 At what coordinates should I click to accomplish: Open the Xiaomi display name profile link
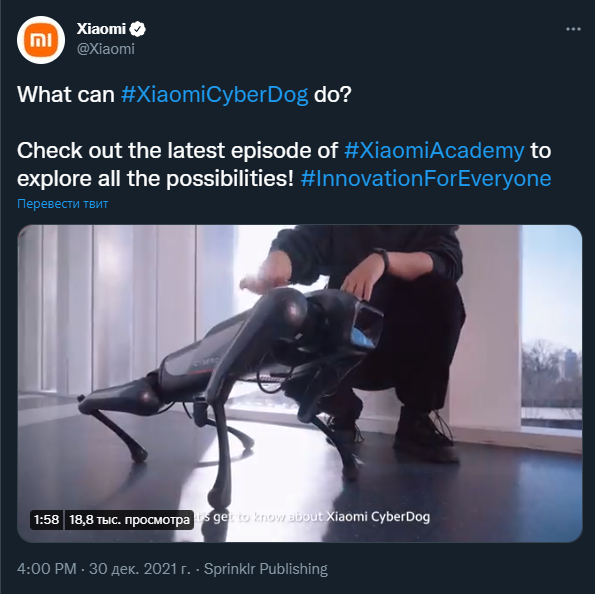pos(101,29)
